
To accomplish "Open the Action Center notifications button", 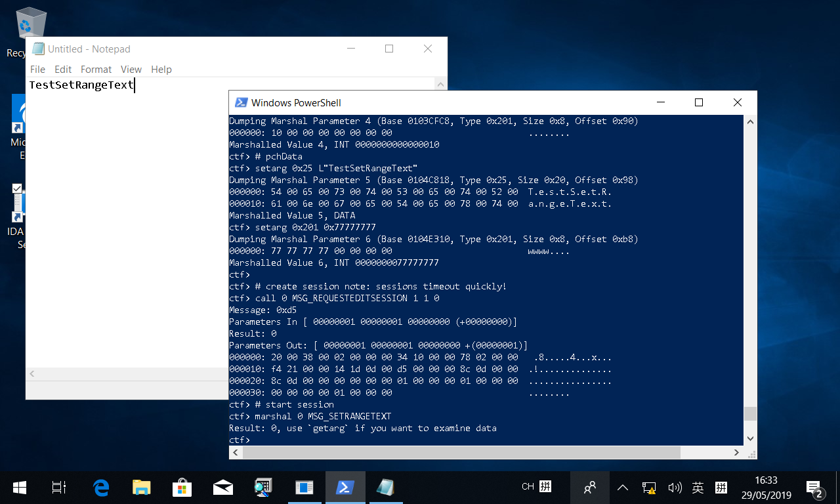I will pos(814,488).
